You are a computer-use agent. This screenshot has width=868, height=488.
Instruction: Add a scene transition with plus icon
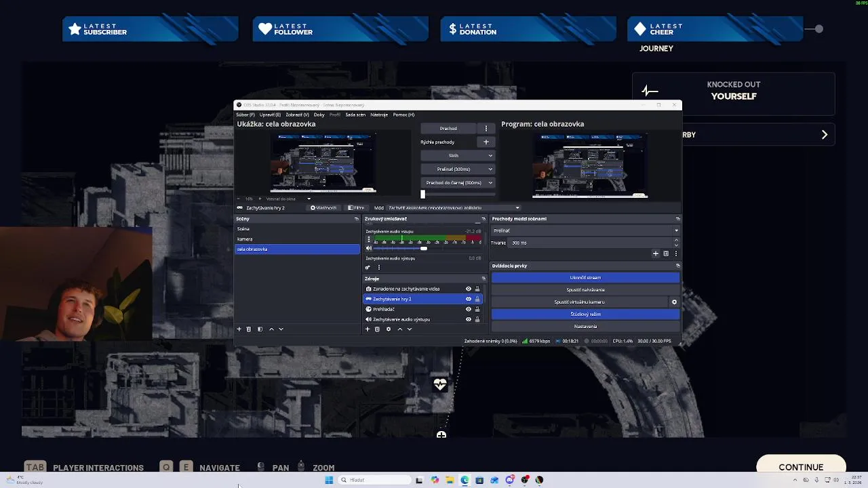click(655, 253)
